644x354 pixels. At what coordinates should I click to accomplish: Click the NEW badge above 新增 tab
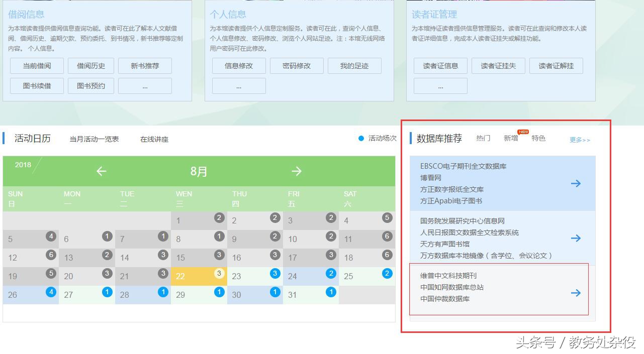coord(522,131)
